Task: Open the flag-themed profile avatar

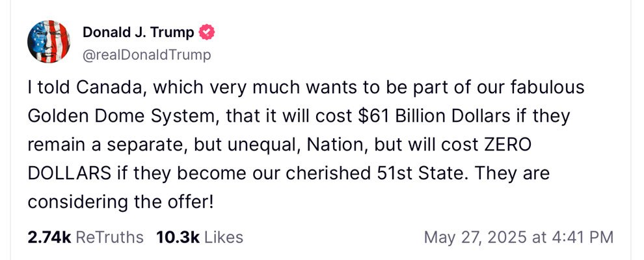Action: (x=49, y=42)
